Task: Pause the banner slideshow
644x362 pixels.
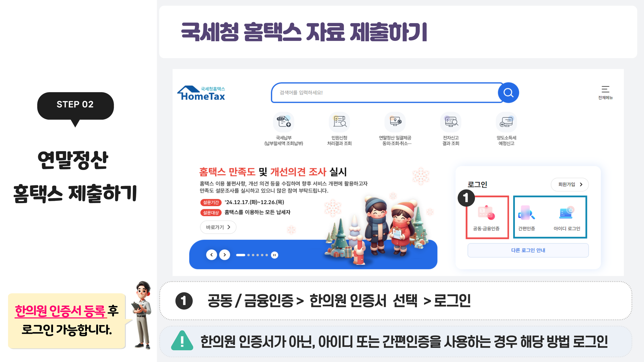Action: (274, 255)
